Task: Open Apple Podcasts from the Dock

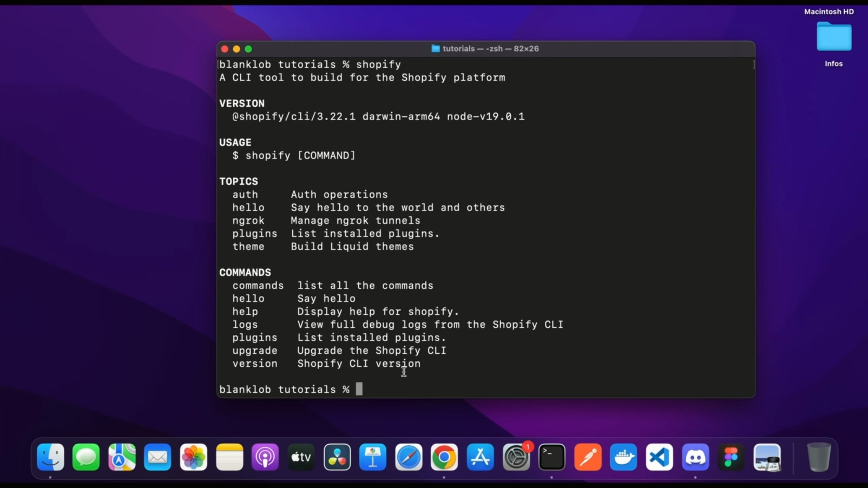Action: coord(265,457)
